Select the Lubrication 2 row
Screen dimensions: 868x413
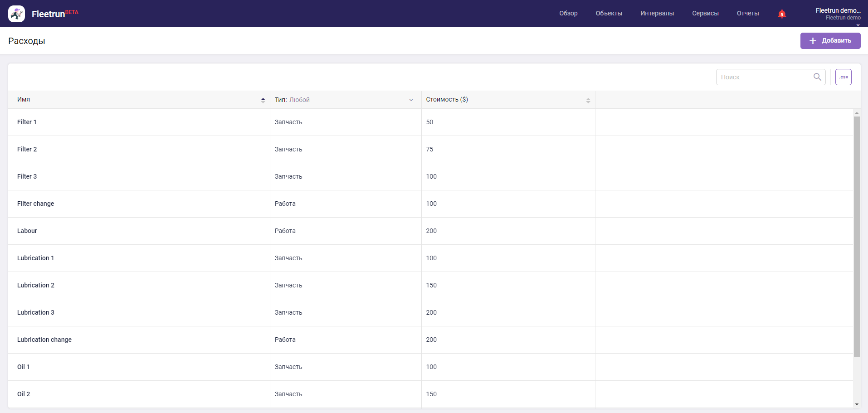(x=35, y=285)
